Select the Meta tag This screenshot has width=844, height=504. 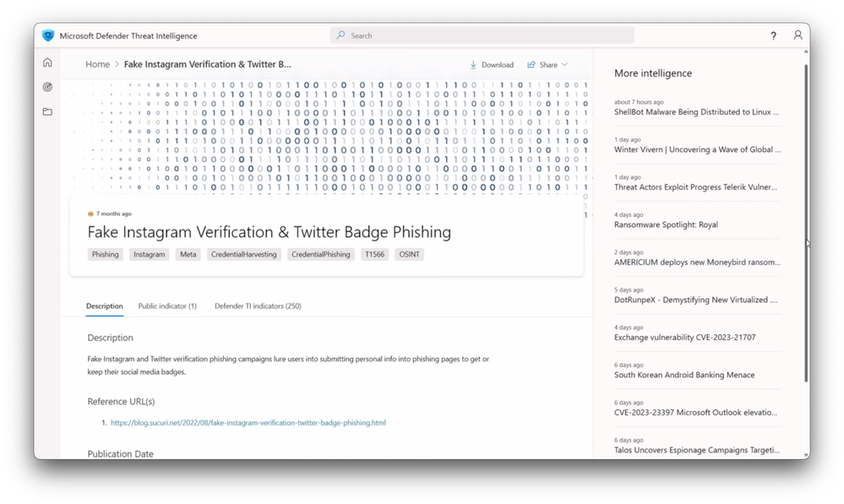point(188,254)
